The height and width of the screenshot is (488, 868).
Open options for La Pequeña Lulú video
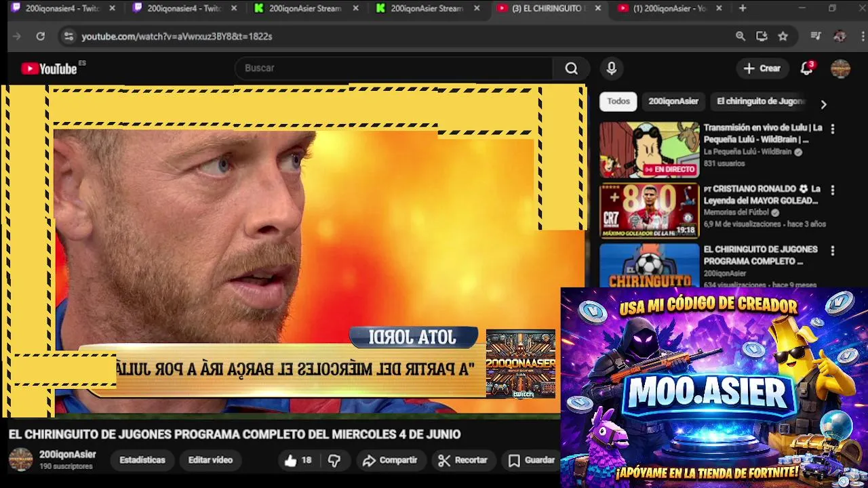point(833,129)
